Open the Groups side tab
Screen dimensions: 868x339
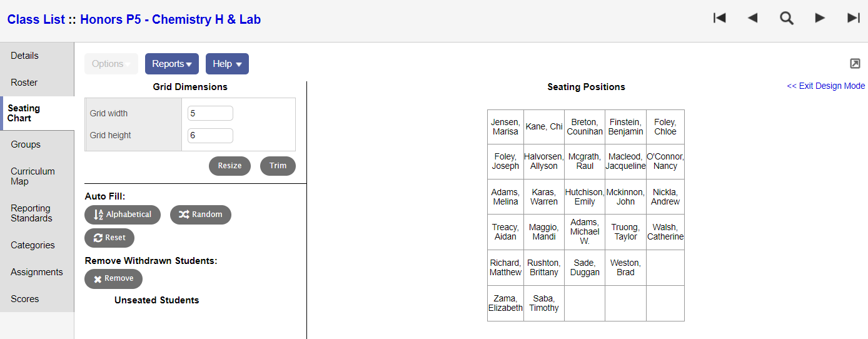[x=26, y=144]
